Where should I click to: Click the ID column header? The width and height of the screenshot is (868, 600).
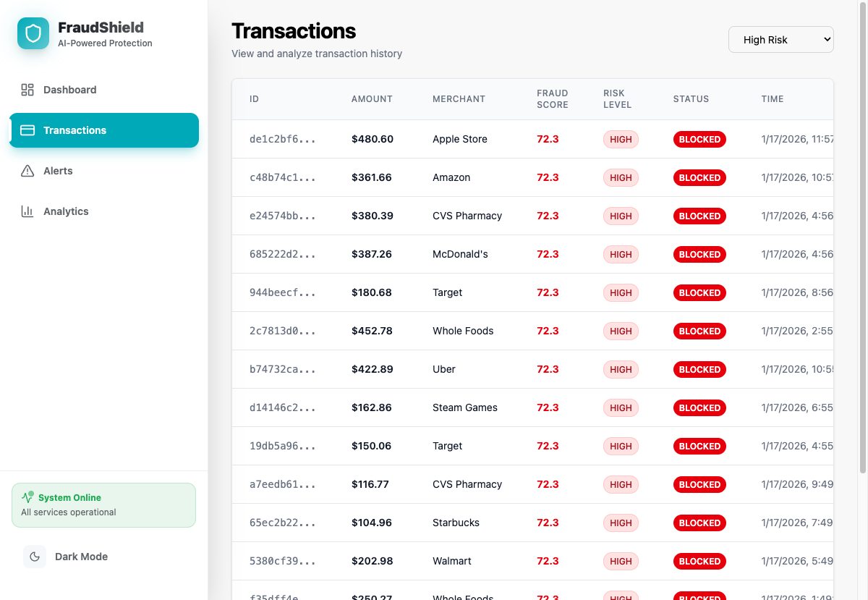254,99
